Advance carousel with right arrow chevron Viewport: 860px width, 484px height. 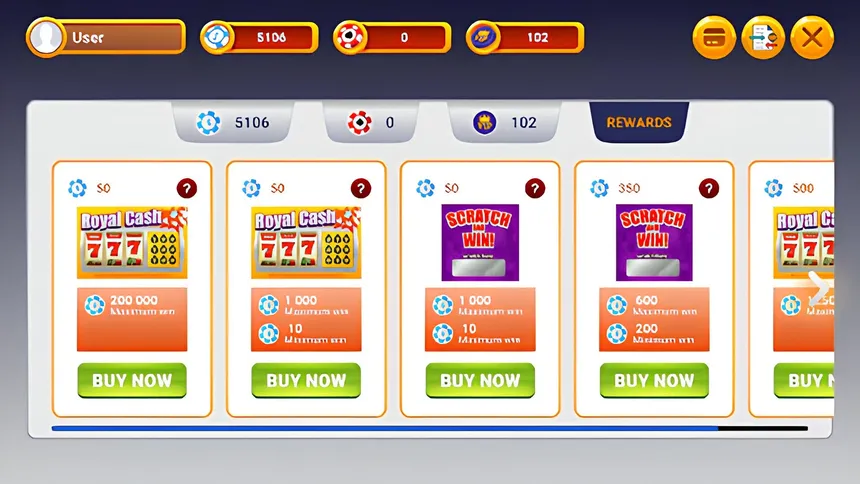818,288
